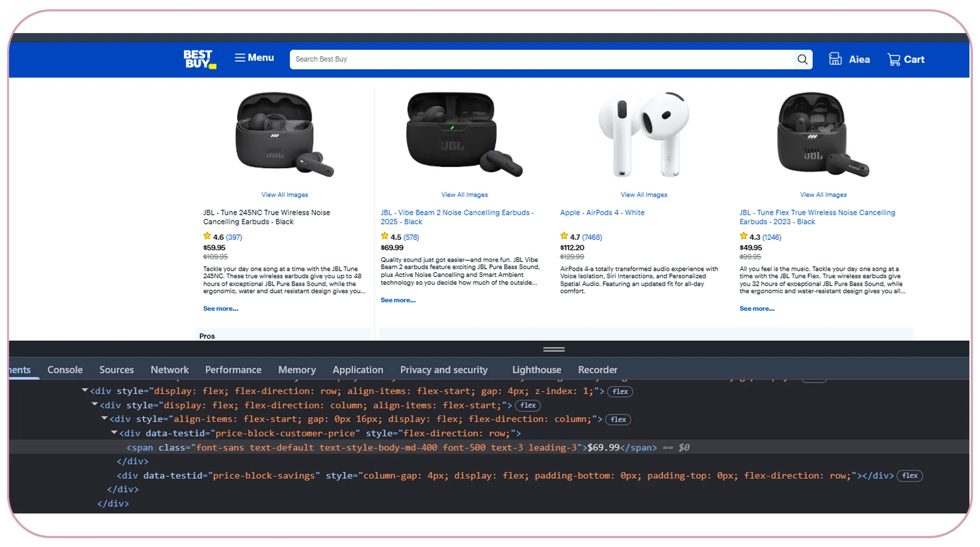Image resolution: width=980 pixels, height=547 pixels.
Task: Collapse the top flex-direction row div node
Action: [x=84, y=391]
